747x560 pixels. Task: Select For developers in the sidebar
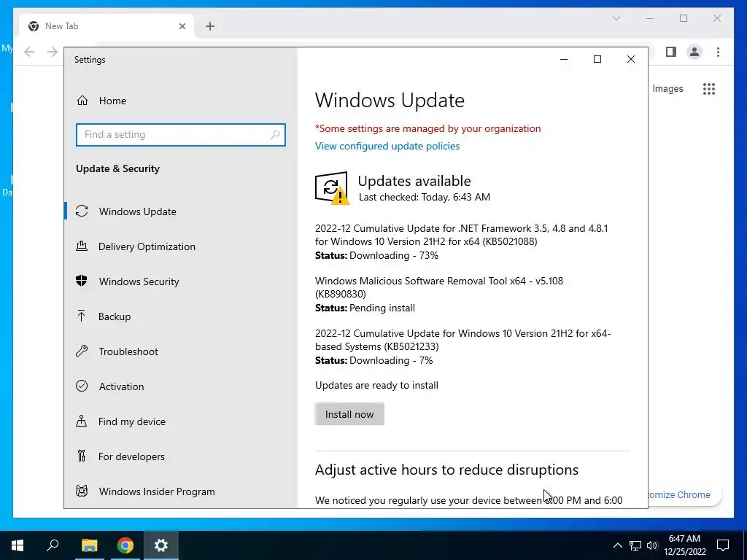(x=181, y=456)
